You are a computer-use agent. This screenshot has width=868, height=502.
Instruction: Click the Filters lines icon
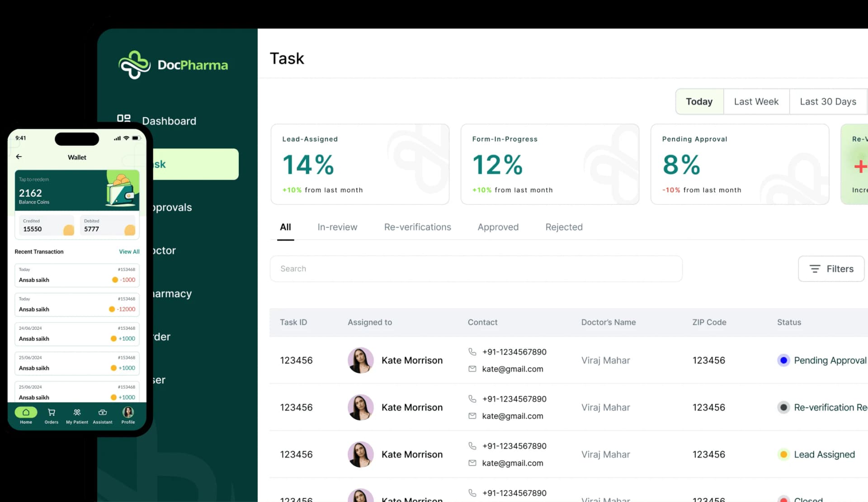pos(815,269)
